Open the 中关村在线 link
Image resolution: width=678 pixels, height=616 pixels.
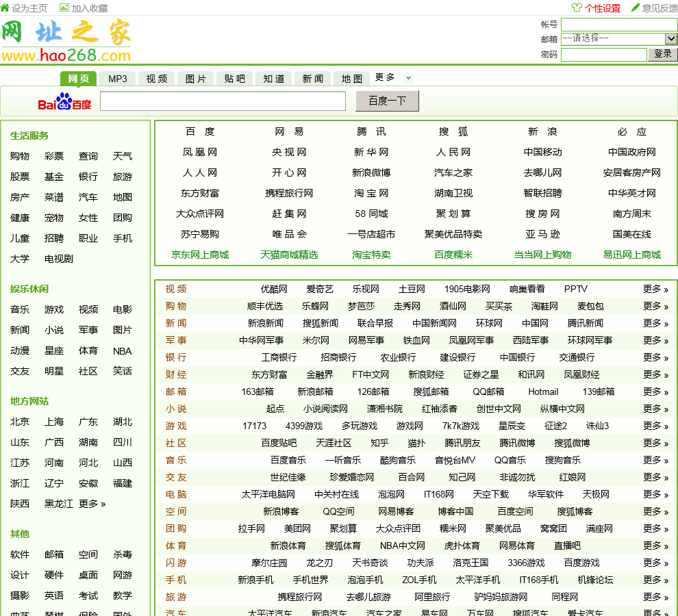[x=336, y=494]
